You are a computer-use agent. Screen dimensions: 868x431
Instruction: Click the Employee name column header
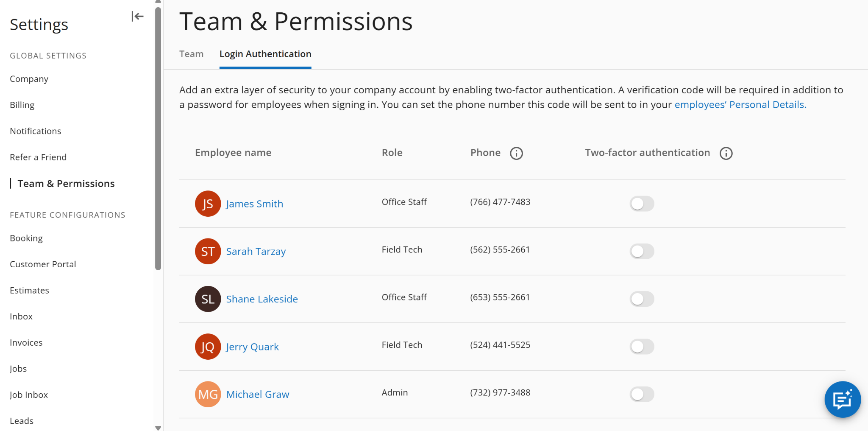[x=233, y=153]
